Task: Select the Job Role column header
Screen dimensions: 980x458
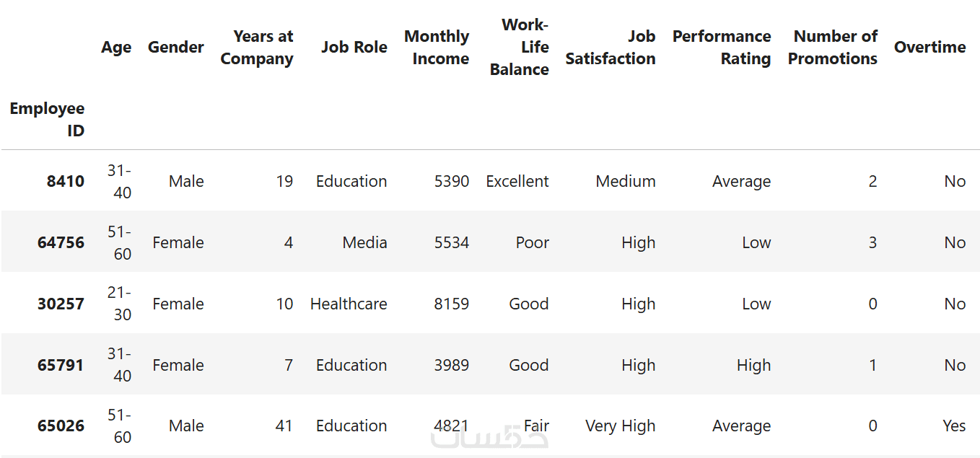Action: click(354, 48)
